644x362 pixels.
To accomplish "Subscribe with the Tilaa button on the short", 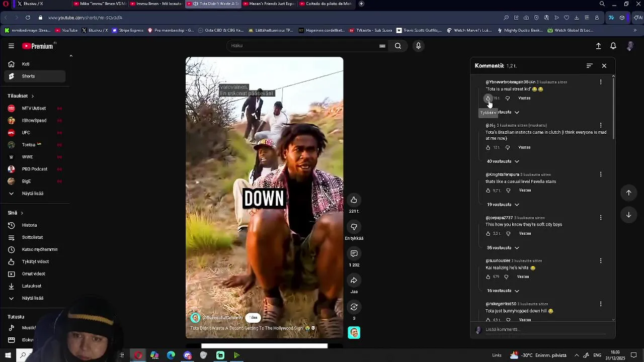I will coord(254,318).
